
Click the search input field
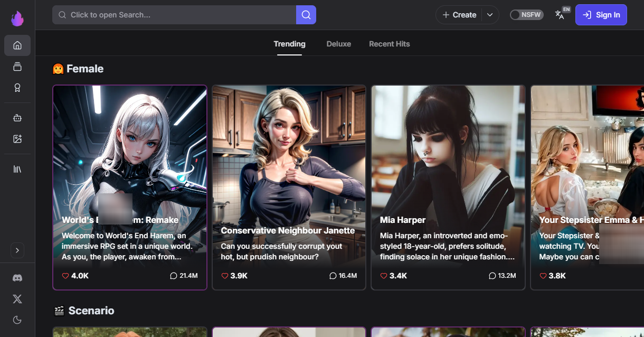(174, 15)
